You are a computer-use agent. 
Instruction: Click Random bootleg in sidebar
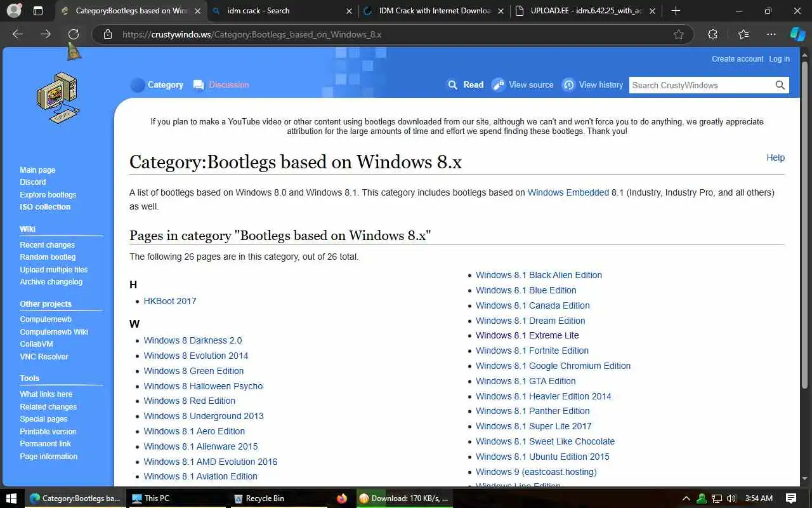[x=48, y=257]
